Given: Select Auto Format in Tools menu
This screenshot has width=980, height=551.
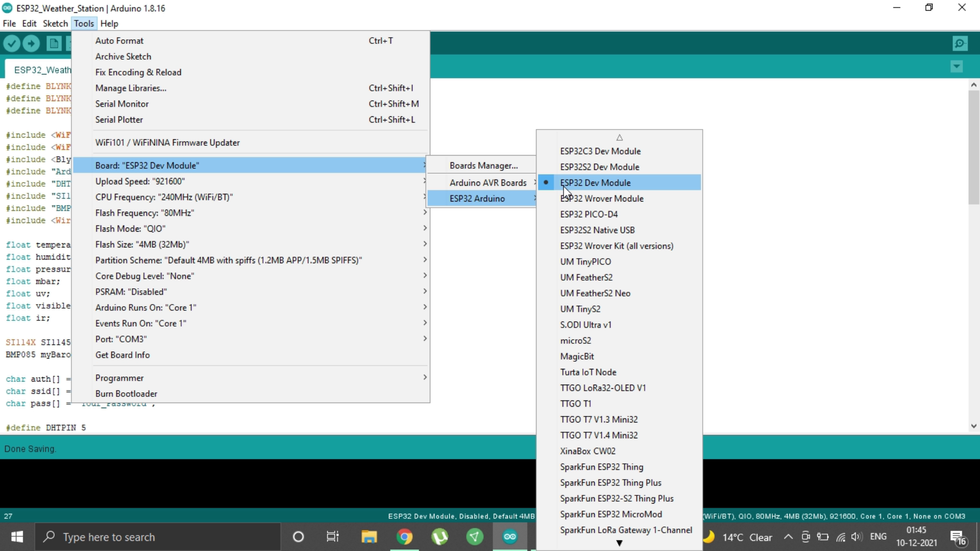Looking at the screenshot, I should (251, 41).
